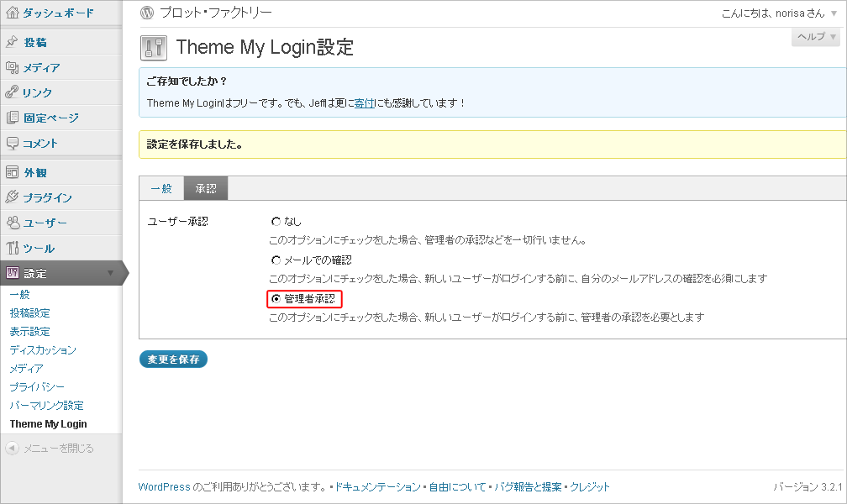The width and height of the screenshot is (847, 504).
Task: Collapse the 設定 menu arrow
Action: 110,273
